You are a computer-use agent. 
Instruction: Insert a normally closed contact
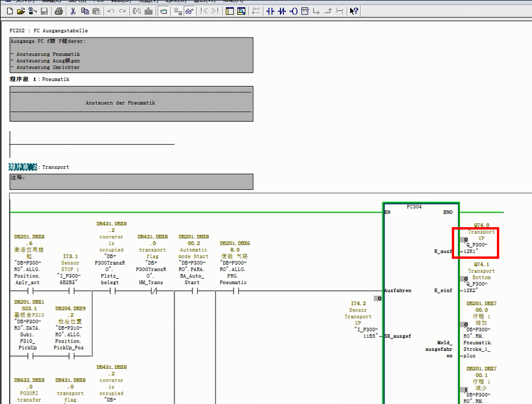282,11
